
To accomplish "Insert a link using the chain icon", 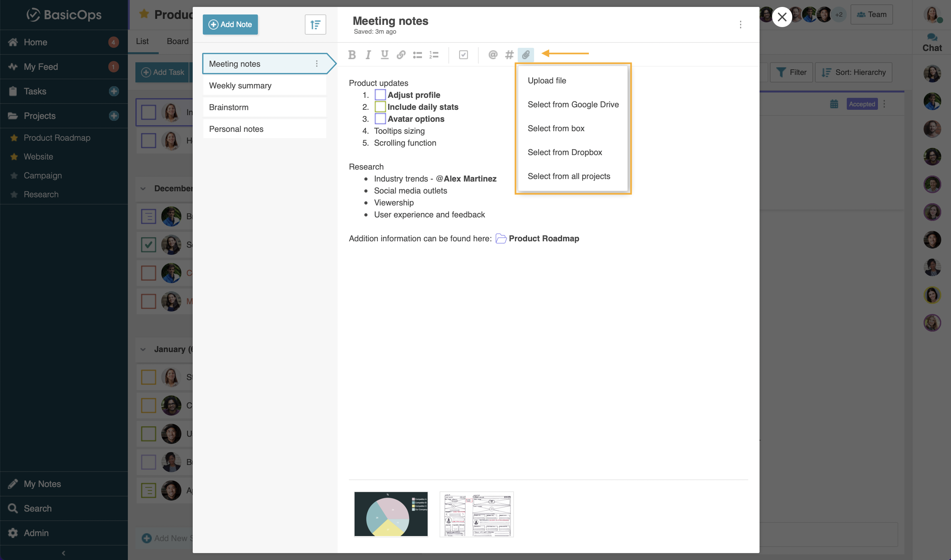I will [x=401, y=55].
